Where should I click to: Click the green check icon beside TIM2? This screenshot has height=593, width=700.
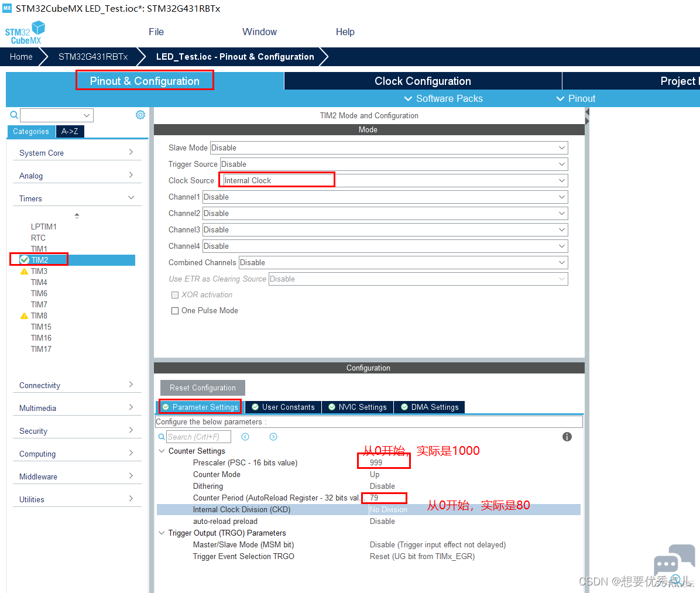(x=25, y=260)
